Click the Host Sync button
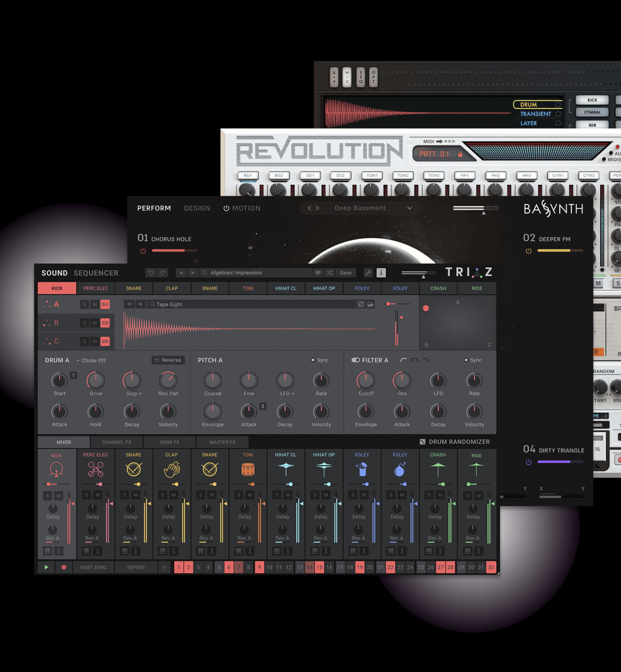 (94, 567)
